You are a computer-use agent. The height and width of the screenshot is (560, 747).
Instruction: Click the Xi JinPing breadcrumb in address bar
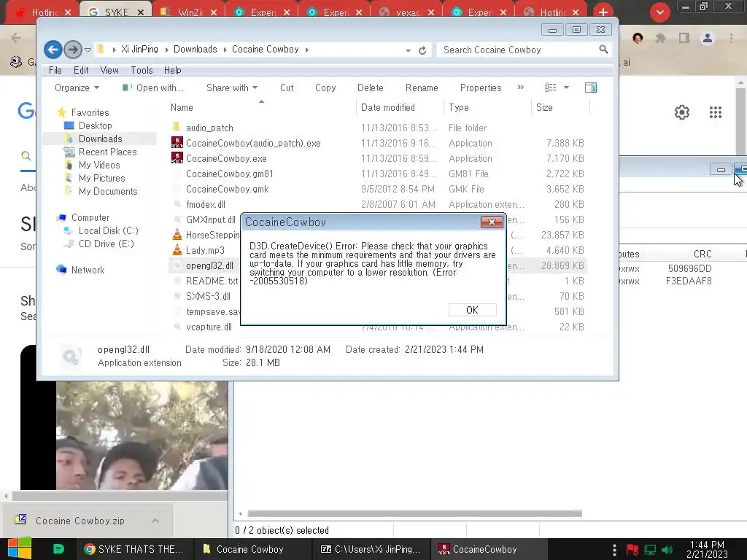[139, 49]
